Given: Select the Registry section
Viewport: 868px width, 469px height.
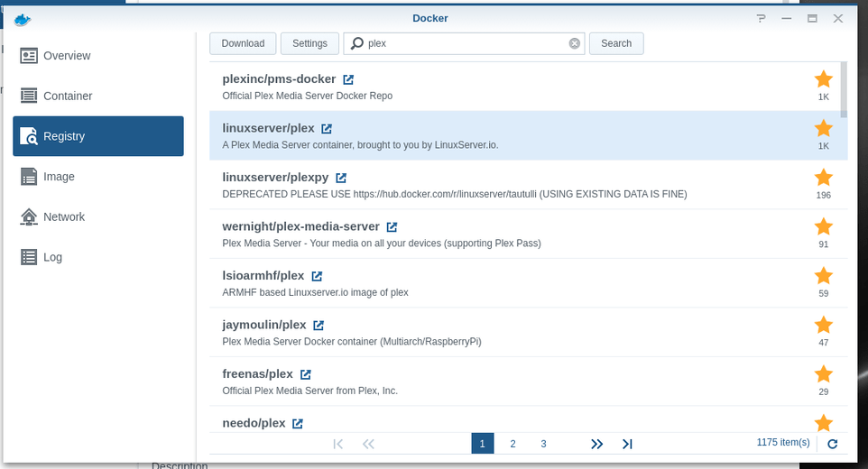Looking at the screenshot, I should click(98, 136).
